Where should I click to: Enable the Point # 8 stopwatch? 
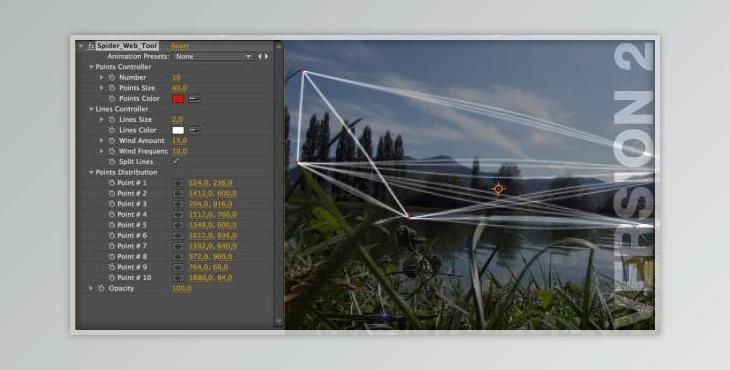[x=112, y=257]
